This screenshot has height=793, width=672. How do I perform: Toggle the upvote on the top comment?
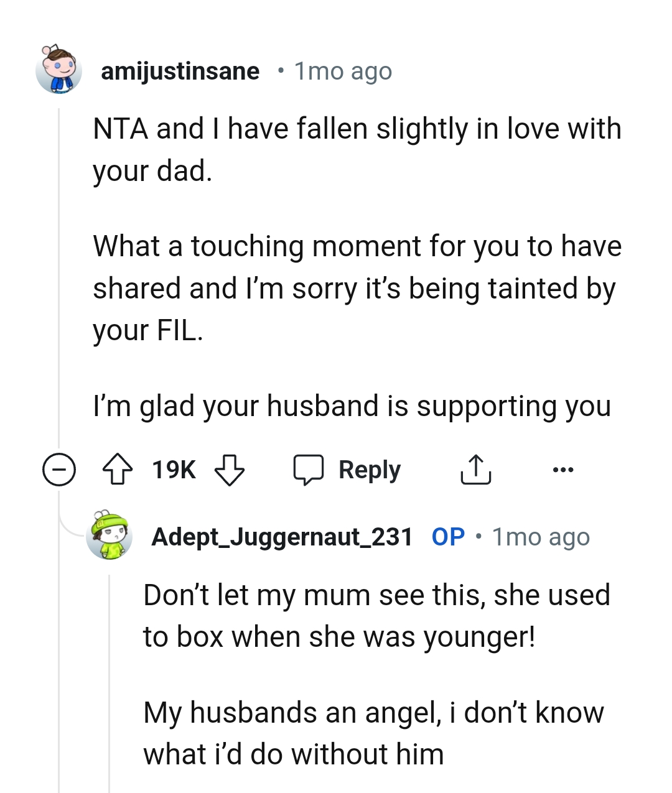(118, 470)
